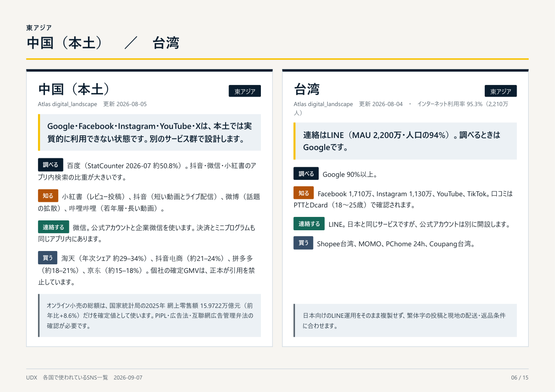Click "Atlas digital_landscape" in the China card
This screenshot has width=555, height=392.
(68, 104)
